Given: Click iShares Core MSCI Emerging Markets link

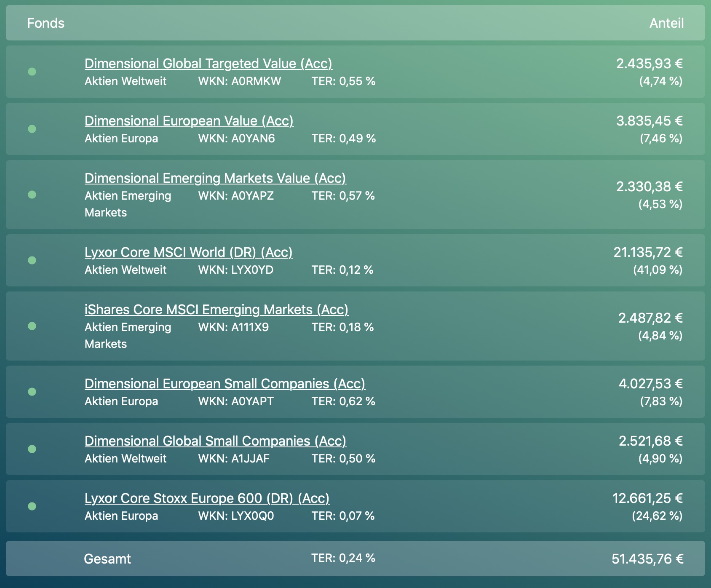Looking at the screenshot, I should [216, 310].
